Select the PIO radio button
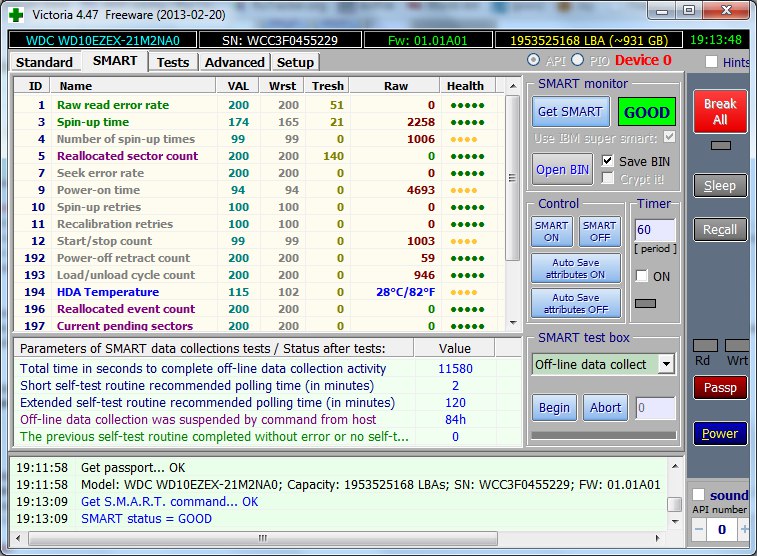The image size is (757, 556). click(x=577, y=61)
